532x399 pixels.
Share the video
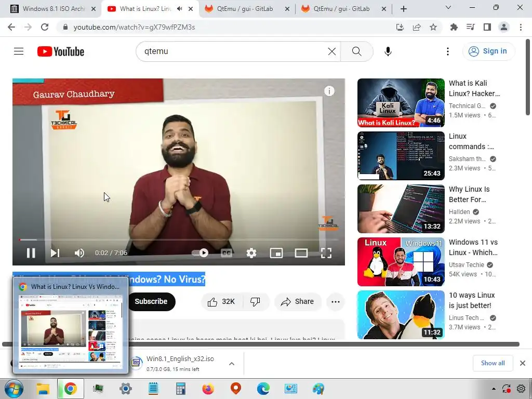(x=298, y=302)
